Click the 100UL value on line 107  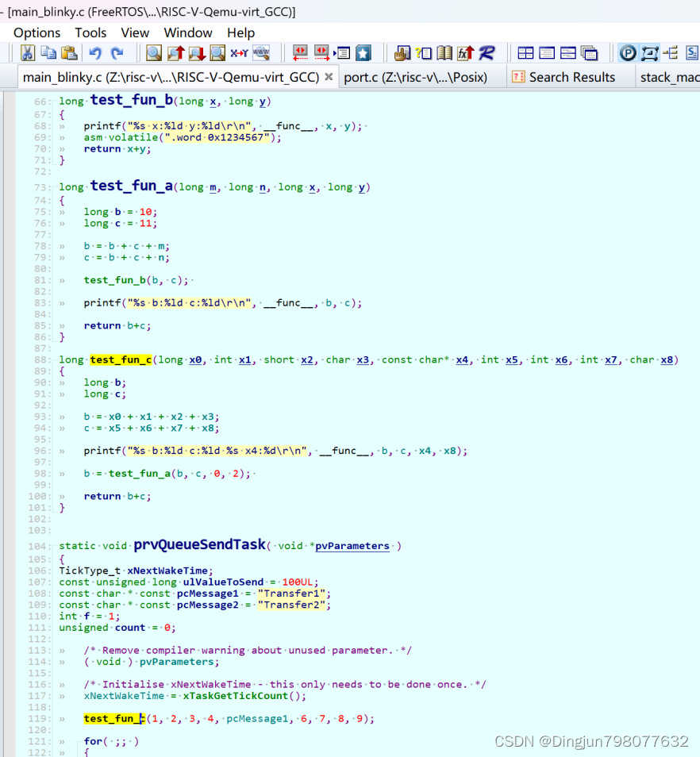pos(298,582)
